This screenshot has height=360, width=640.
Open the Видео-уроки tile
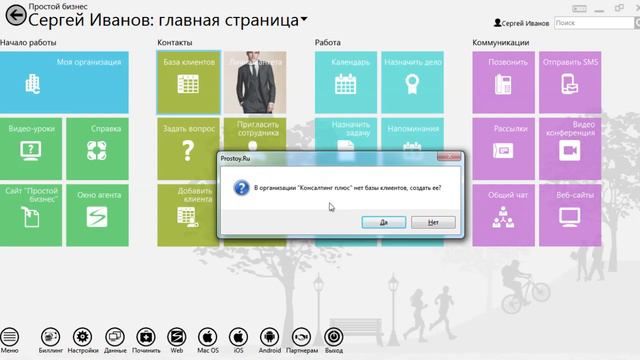(x=31, y=149)
